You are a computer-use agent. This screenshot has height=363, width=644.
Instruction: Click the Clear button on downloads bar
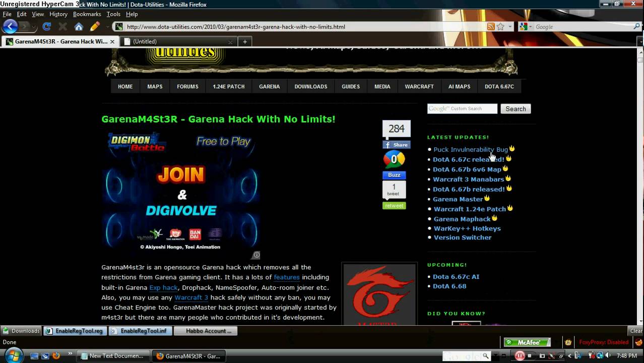pos(636,331)
